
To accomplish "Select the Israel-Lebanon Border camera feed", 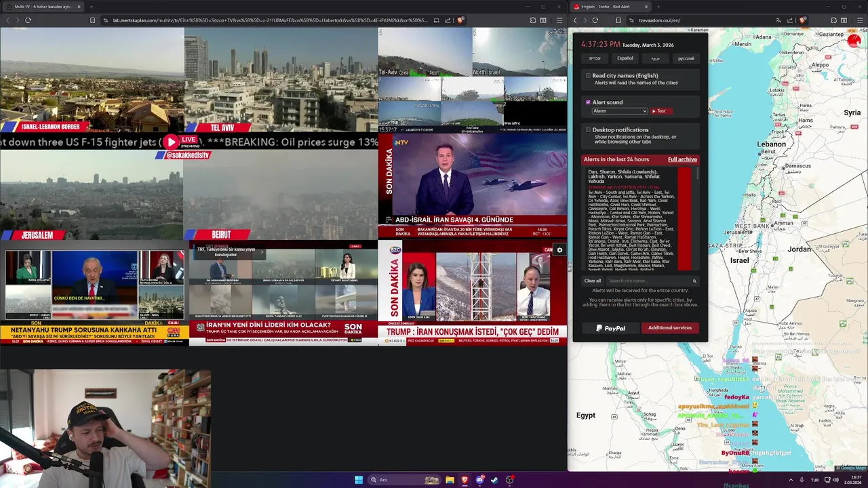I will (92, 80).
